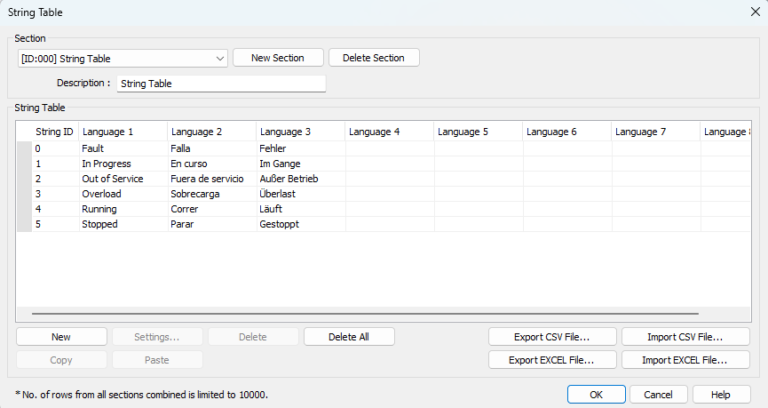Open Help for String Table
This screenshot has height=408, width=768.
(x=721, y=394)
